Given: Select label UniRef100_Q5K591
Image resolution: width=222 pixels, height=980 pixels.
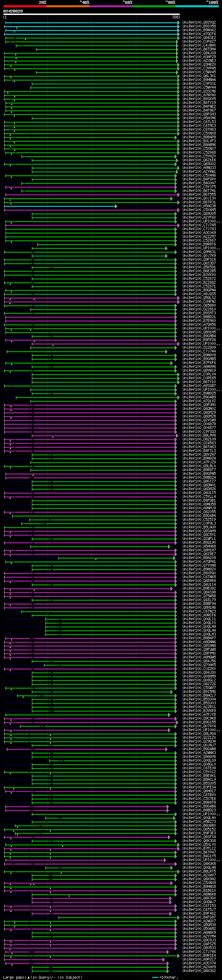Looking at the screenshot, I should click(x=199, y=267).
